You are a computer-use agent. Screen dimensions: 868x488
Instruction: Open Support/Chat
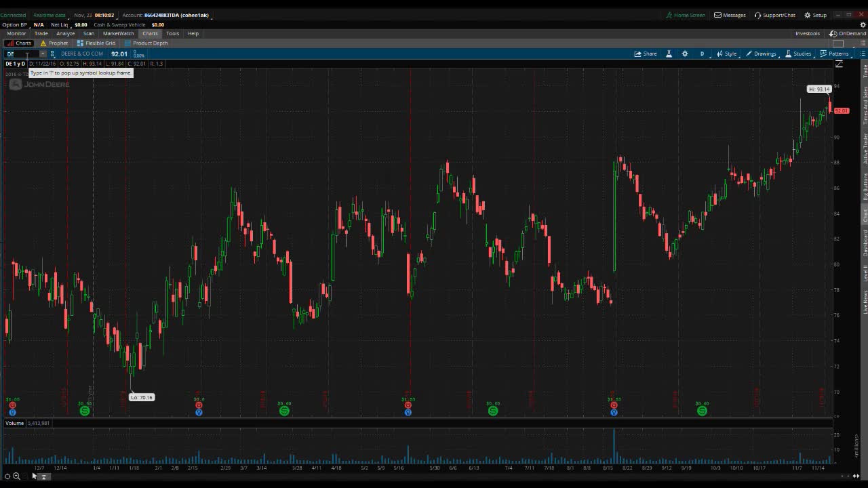(x=775, y=15)
